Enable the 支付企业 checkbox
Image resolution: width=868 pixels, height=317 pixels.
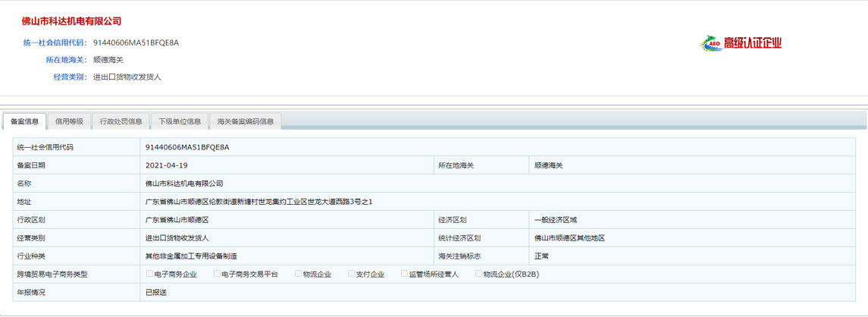pyautogui.click(x=352, y=274)
